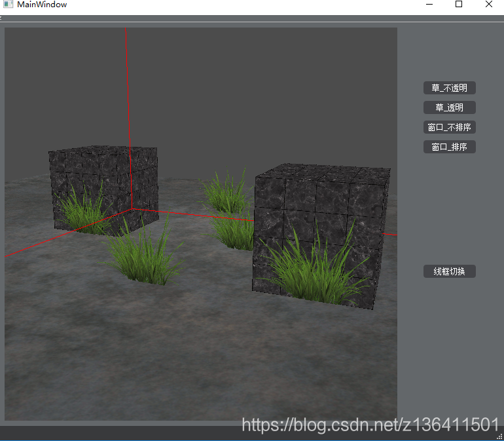Minimize the MainWindow window
Screen dimensions: 504x441
(x=429, y=4)
